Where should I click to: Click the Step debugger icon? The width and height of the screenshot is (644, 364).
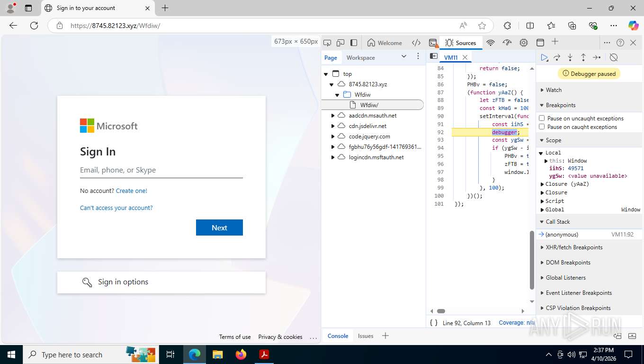point(597,57)
